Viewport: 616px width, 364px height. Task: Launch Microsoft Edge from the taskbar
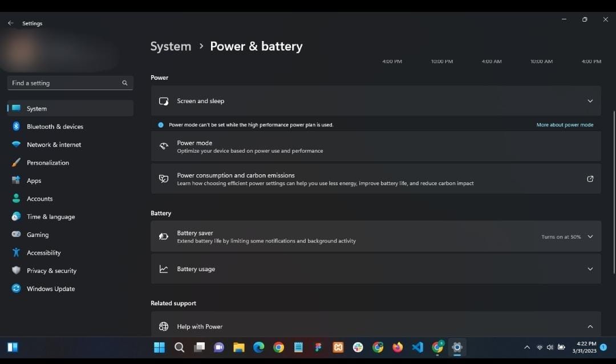[258, 347]
